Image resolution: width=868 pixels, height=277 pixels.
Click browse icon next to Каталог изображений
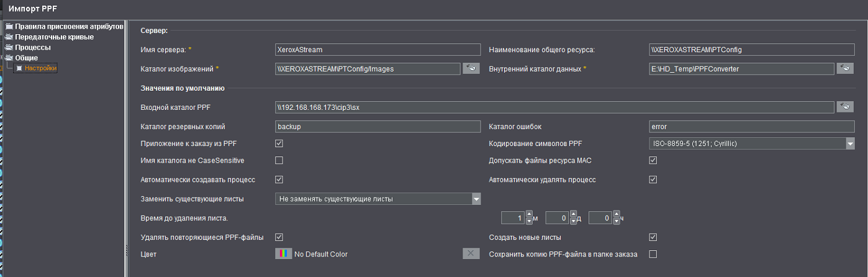click(x=471, y=68)
